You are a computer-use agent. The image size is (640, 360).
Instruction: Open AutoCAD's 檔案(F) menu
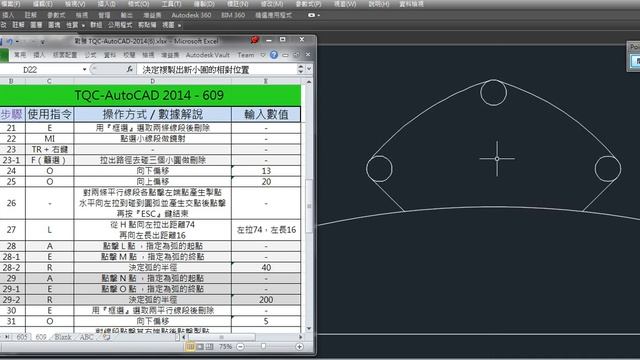[x=10, y=4]
